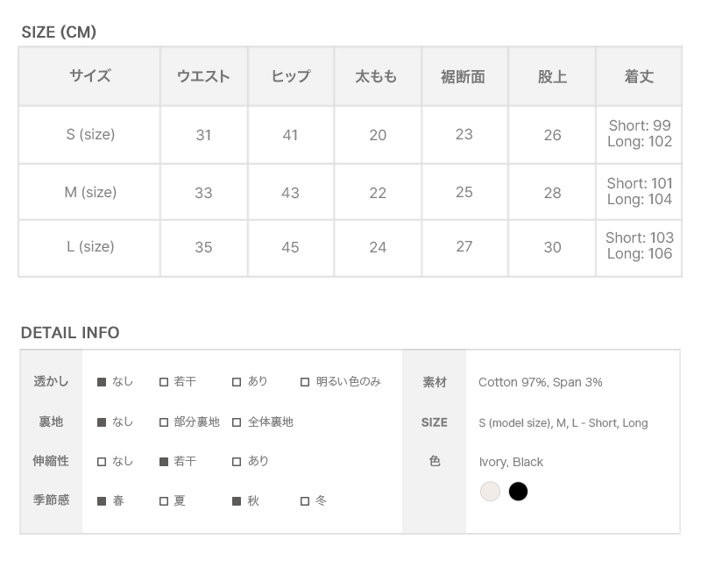Toggle the 伸縮性 若干 checkbox
Image resolution: width=701 pixels, height=588 pixels.
pos(164,462)
